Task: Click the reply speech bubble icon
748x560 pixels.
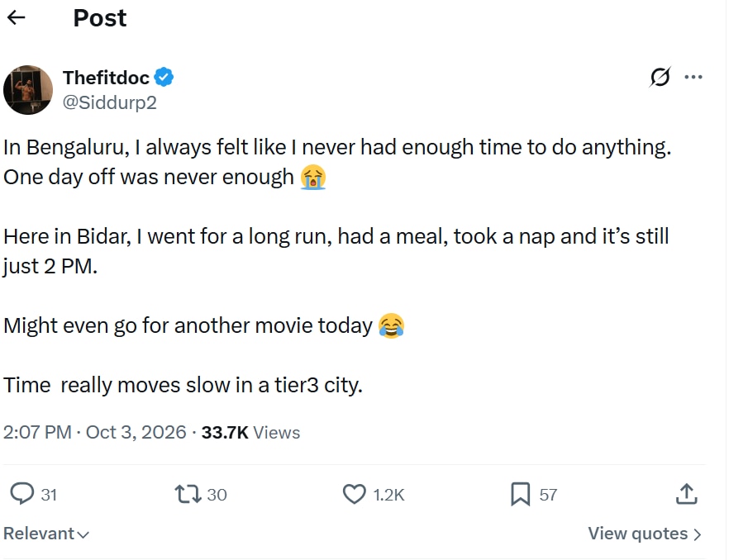Action: point(22,494)
